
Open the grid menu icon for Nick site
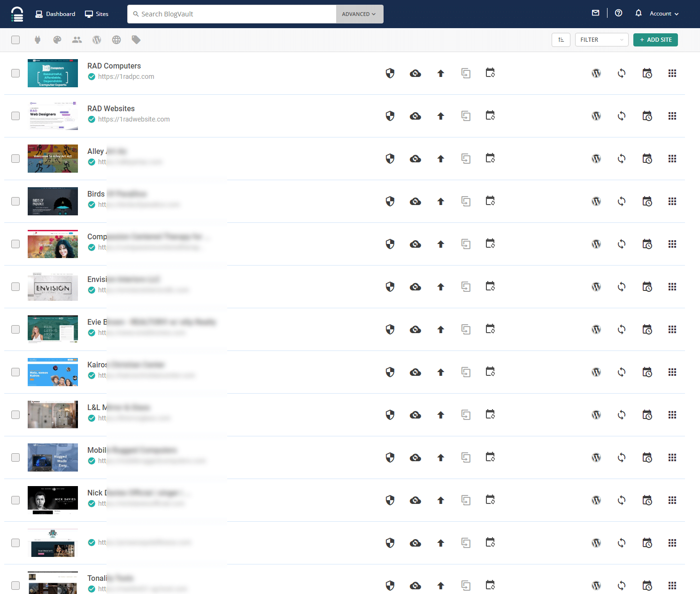click(672, 500)
